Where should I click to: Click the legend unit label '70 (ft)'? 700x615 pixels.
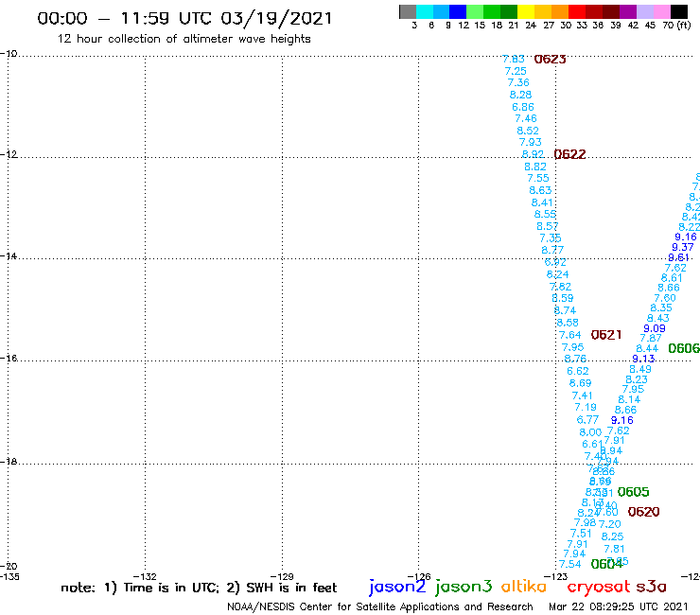click(x=676, y=26)
